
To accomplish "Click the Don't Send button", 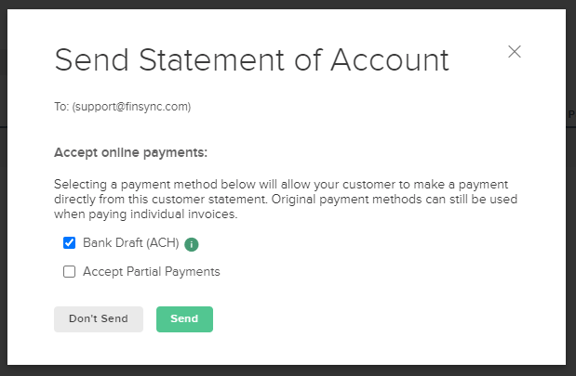I will coord(98,319).
